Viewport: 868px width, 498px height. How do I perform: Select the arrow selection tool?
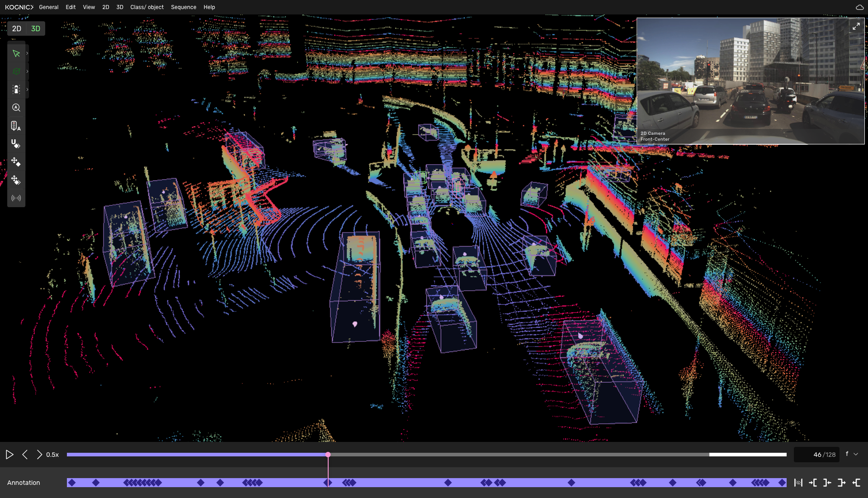[x=16, y=53]
